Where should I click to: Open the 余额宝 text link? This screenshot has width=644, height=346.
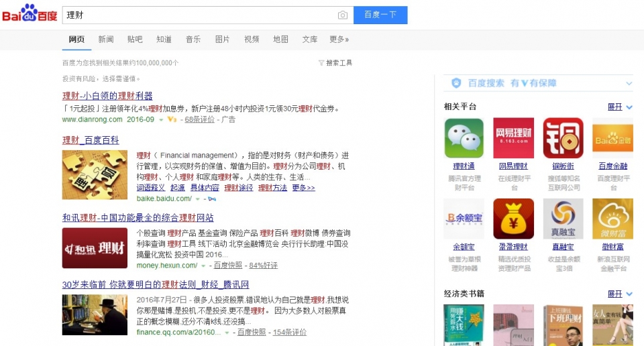click(464, 247)
